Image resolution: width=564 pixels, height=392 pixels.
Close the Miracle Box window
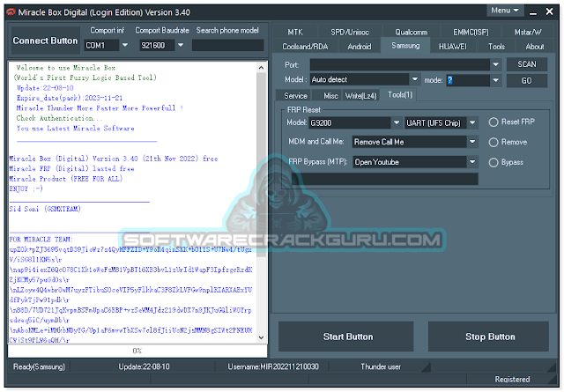(x=549, y=11)
